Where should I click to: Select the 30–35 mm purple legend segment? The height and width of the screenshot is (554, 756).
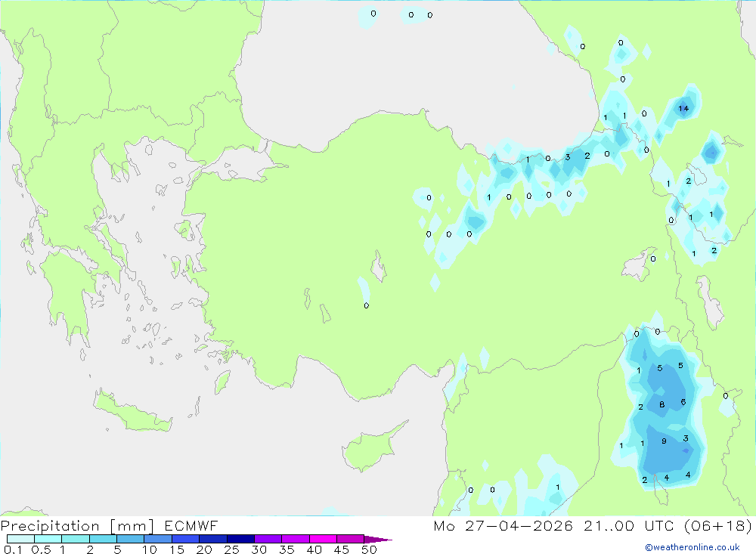click(268, 539)
